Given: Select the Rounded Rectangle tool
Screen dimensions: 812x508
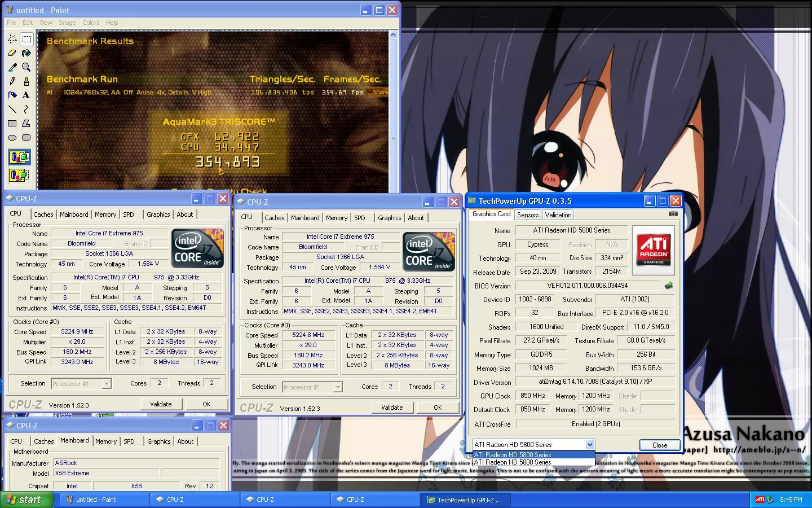Looking at the screenshot, I should (x=27, y=137).
